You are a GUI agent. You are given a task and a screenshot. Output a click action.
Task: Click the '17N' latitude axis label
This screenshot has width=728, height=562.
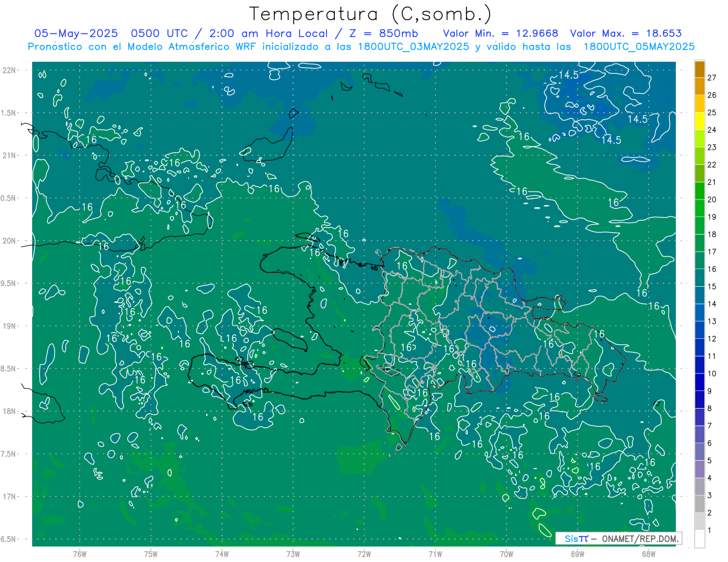(10, 497)
